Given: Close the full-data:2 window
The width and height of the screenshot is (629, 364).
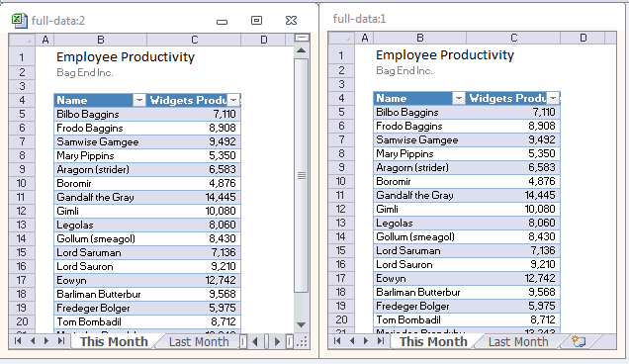Looking at the screenshot, I should pos(291,21).
